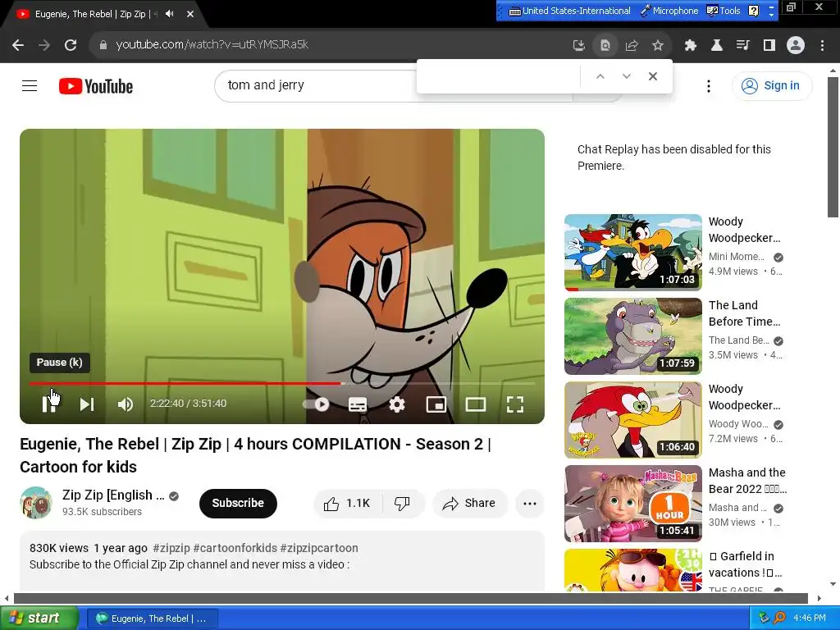This screenshot has height=630, width=840.
Task: Open United States-International language bar item
Action: tap(569, 11)
